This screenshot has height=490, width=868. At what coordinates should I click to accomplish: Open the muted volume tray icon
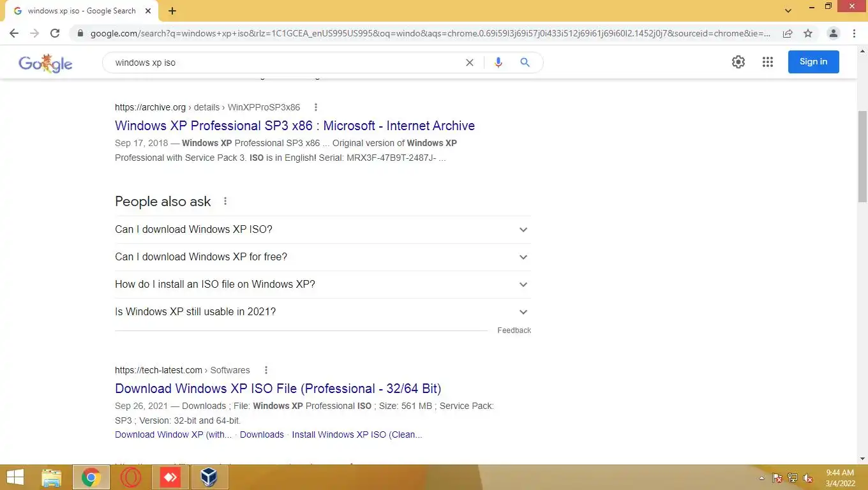(x=808, y=478)
